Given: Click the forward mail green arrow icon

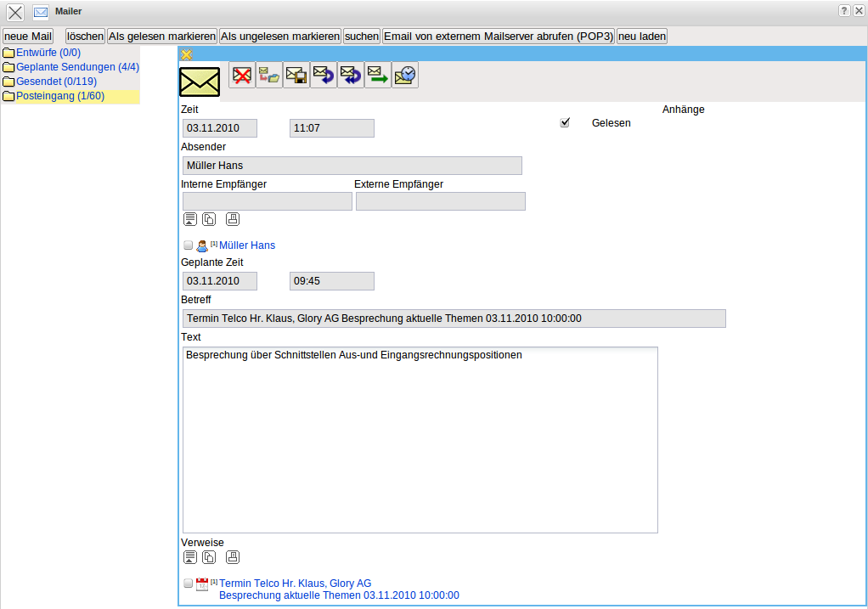Looking at the screenshot, I should [x=378, y=75].
